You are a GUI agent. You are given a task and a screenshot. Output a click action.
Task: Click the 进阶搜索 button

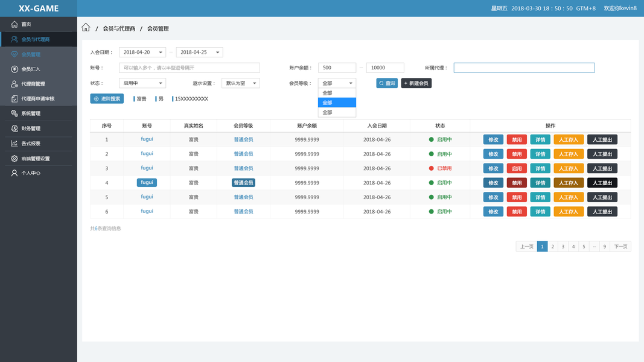coord(107,98)
